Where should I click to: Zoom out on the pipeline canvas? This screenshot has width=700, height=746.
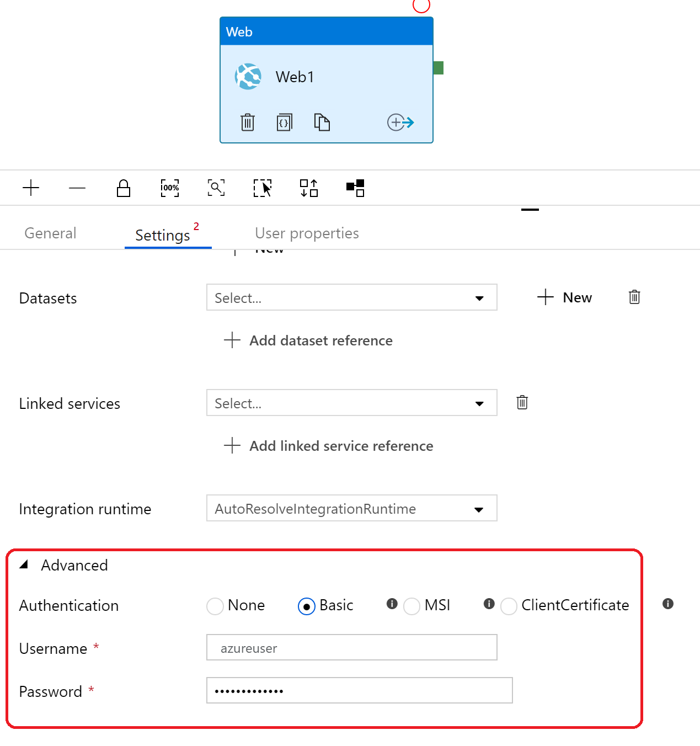pyautogui.click(x=77, y=188)
